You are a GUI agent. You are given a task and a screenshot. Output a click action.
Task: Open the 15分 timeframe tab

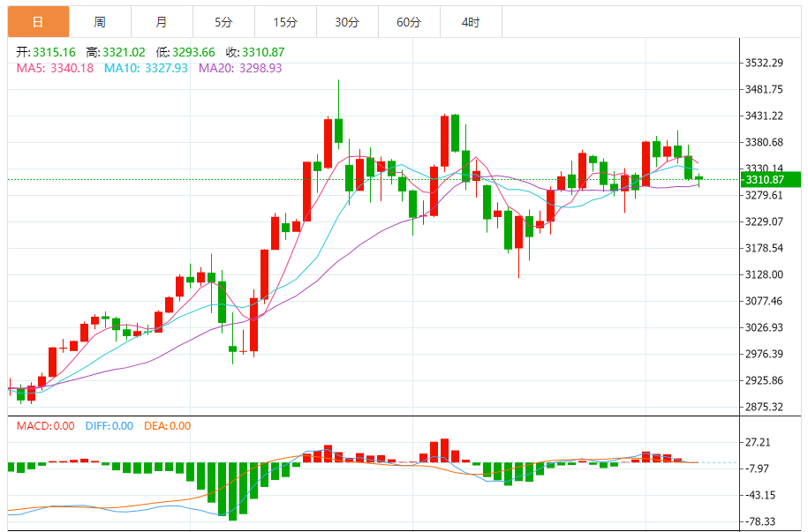click(x=285, y=22)
